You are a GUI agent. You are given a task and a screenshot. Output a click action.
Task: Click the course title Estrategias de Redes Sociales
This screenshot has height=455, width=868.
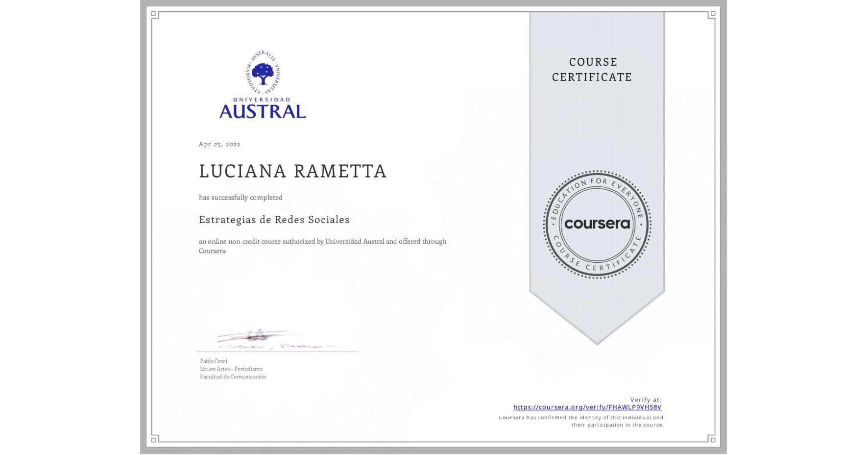[x=274, y=220]
